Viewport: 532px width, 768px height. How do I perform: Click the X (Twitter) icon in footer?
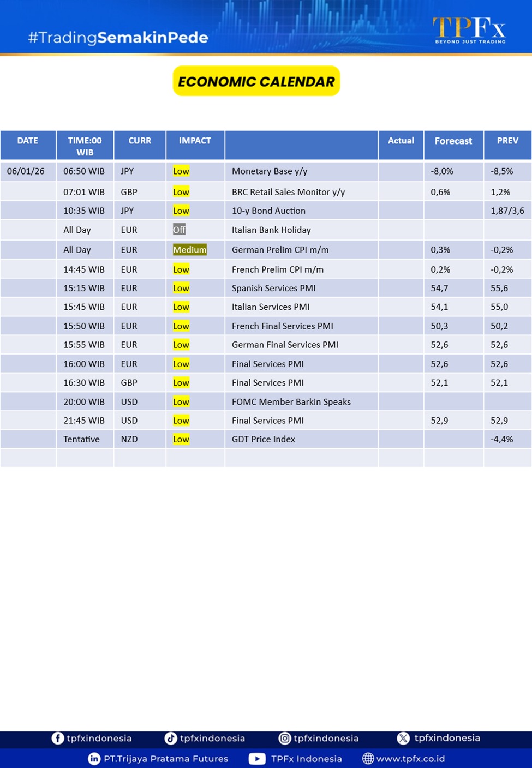pyautogui.click(x=403, y=738)
